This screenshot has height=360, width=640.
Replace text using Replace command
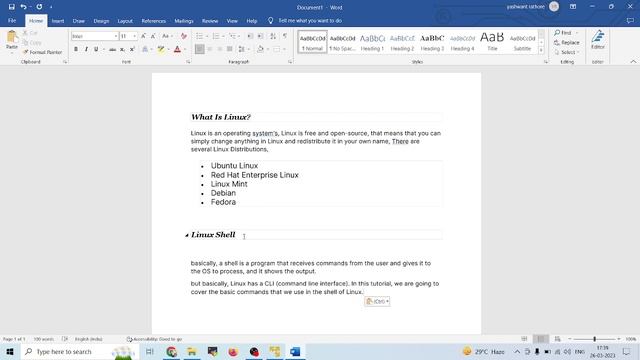567,42
